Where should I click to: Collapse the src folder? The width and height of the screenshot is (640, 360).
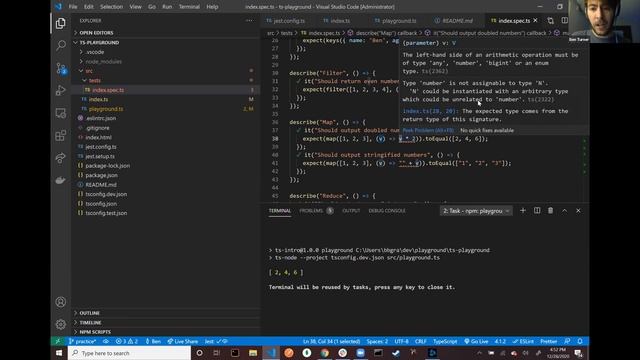(166, 71)
